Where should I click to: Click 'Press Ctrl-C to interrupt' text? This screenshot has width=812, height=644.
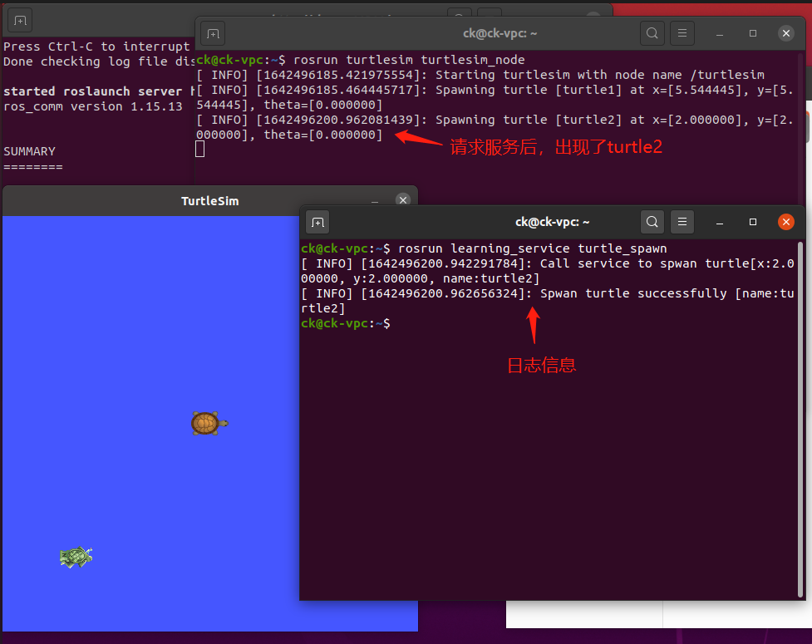coord(97,47)
